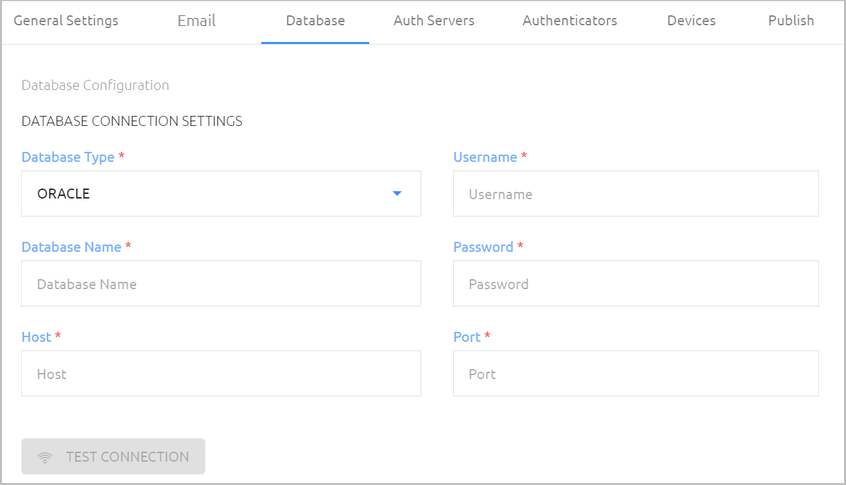Select the Port input field
Image resolution: width=846 pixels, height=485 pixels.
point(636,374)
